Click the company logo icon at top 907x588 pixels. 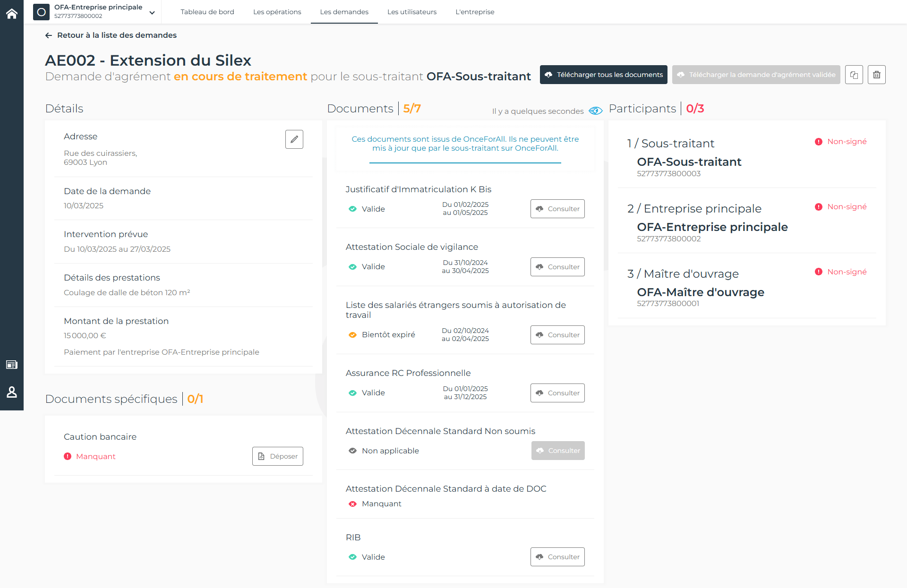click(41, 12)
